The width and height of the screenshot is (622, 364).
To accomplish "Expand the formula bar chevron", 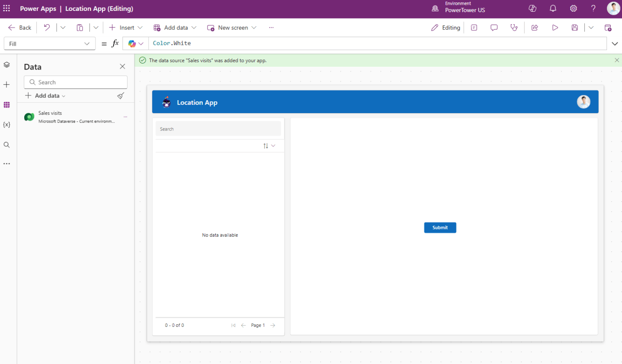I will (615, 43).
